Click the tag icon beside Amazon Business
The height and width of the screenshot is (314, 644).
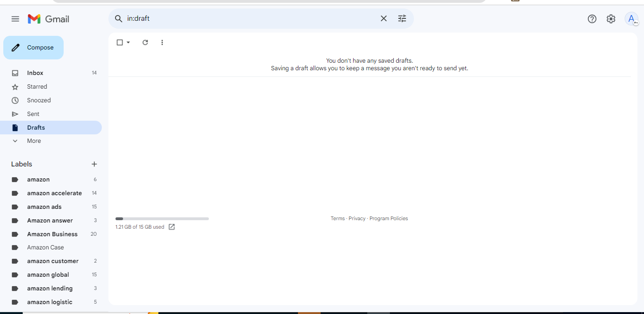[15, 234]
